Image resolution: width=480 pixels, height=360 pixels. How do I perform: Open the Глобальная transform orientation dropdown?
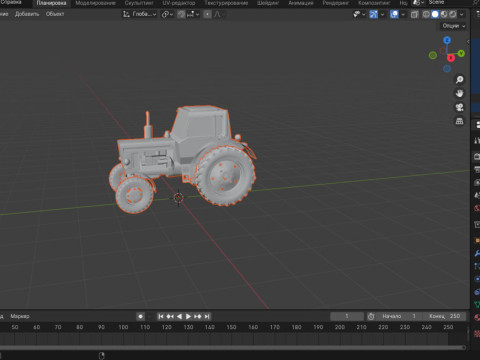tap(139, 14)
